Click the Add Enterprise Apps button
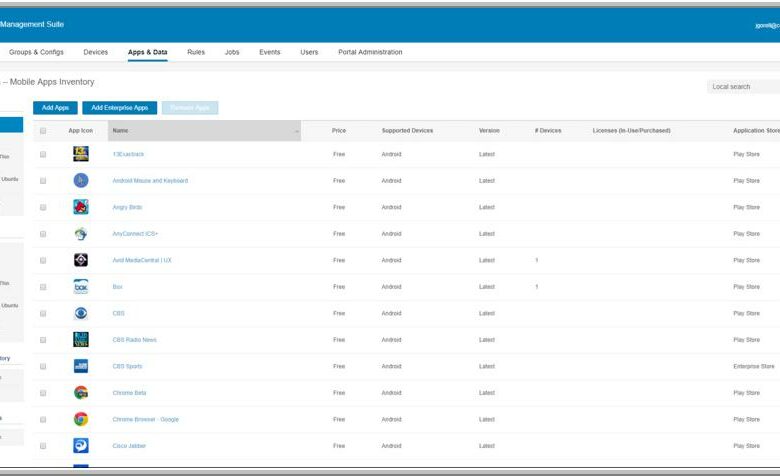The image size is (780, 476). click(119, 107)
